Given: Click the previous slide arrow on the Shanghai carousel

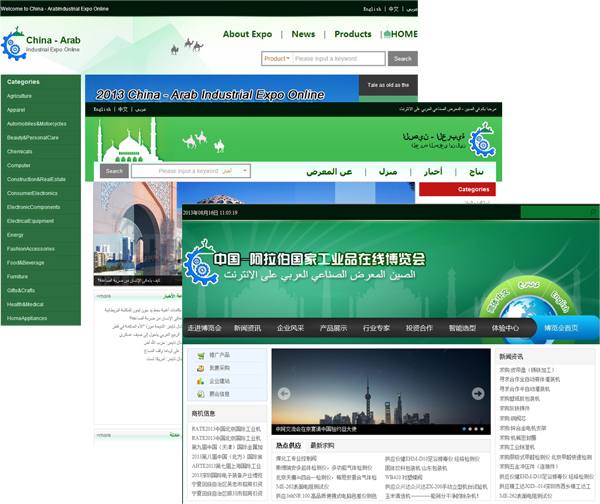Looking at the screenshot, I should tap(284, 393).
